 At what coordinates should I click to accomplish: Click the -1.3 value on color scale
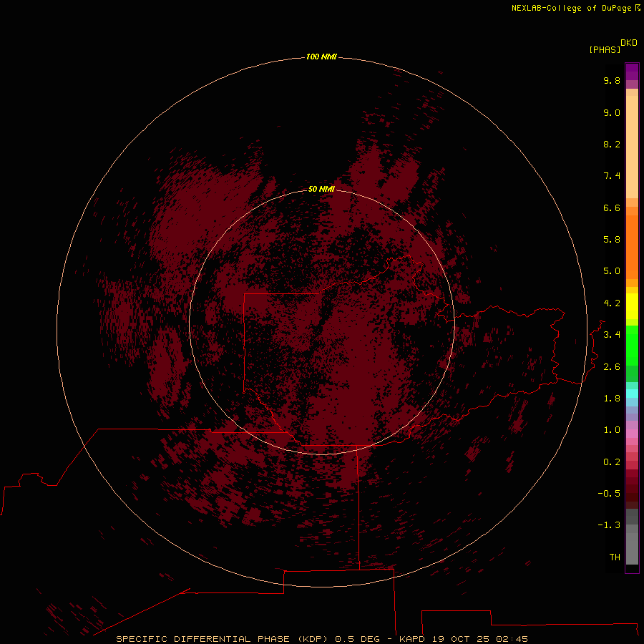click(x=609, y=525)
